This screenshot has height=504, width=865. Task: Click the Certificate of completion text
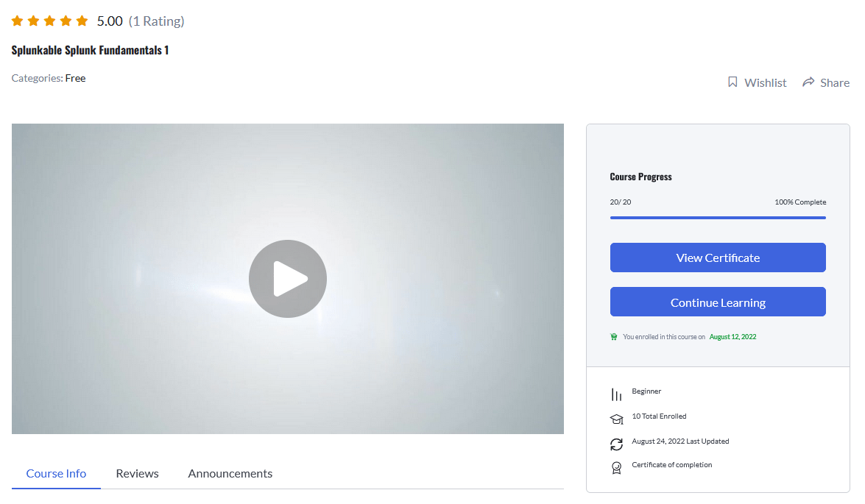click(672, 465)
